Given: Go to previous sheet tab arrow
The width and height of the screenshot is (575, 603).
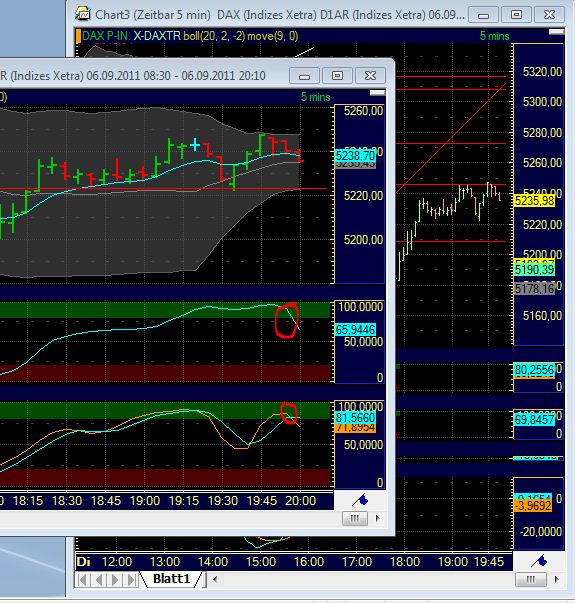Looking at the screenshot, I should pos(99,579).
